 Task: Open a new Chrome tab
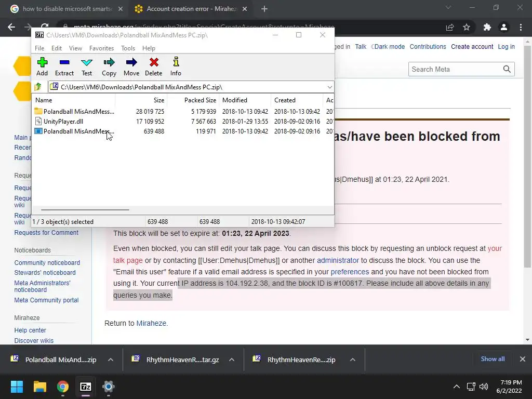264,9
